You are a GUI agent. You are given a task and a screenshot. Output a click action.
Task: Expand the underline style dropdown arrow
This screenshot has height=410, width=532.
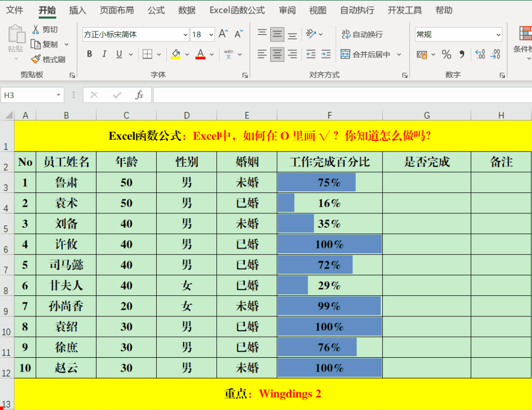click(131, 54)
